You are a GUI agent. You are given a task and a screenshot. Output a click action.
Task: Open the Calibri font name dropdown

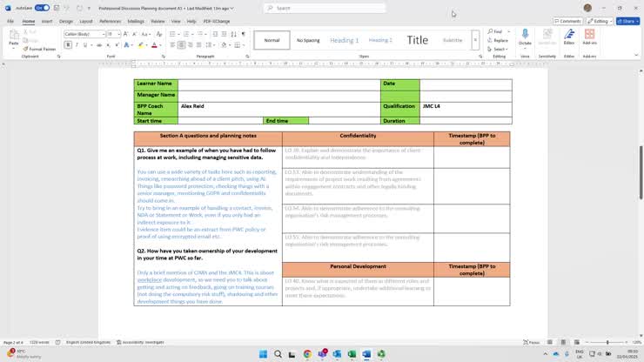click(x=84, y=34)
